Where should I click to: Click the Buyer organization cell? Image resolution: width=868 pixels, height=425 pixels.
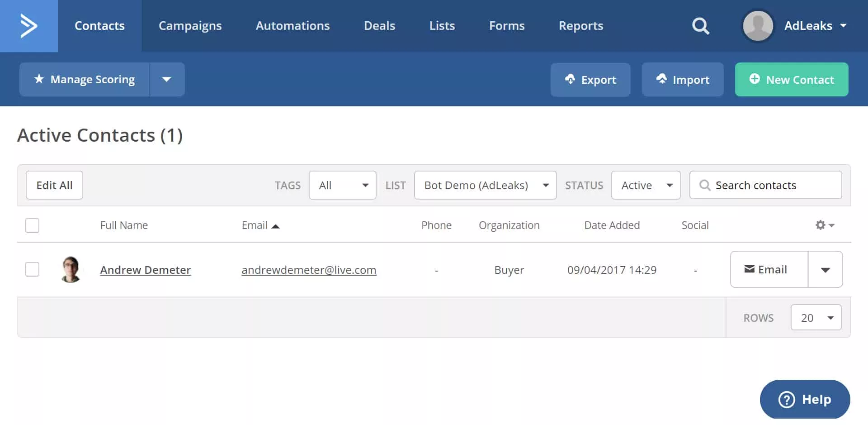tap(509, 270)
